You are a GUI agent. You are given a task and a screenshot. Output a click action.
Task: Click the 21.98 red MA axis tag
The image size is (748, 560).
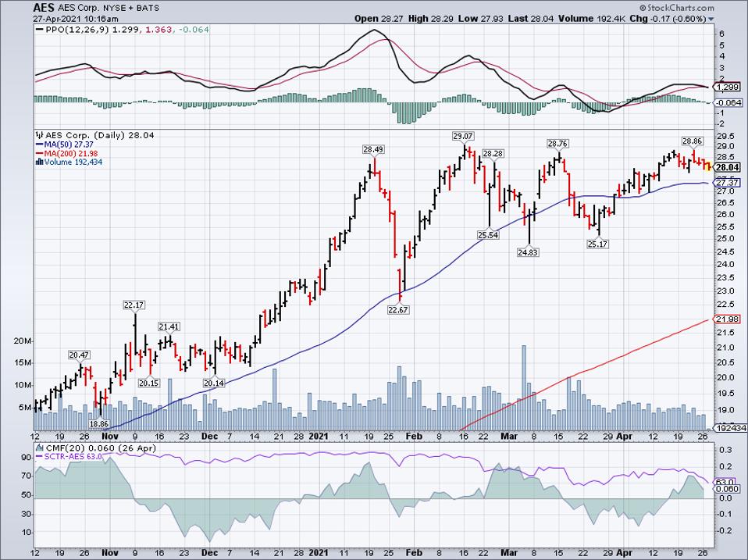point(728,319)
